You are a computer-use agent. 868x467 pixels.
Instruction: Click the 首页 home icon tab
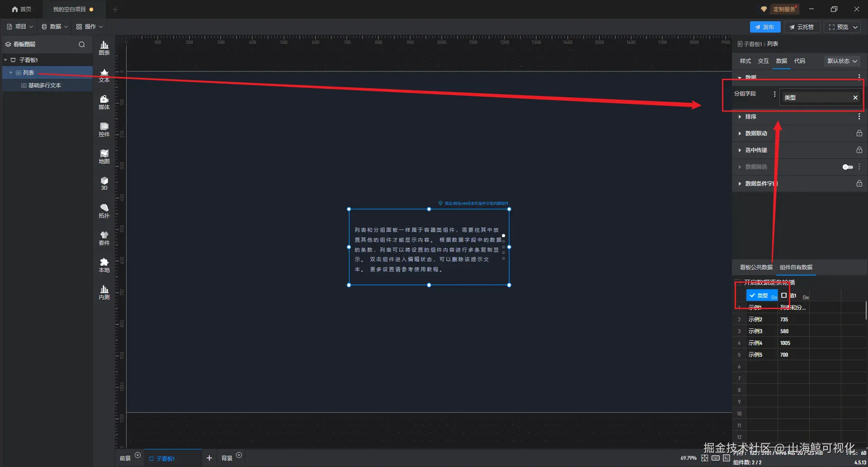coord(22,9)
